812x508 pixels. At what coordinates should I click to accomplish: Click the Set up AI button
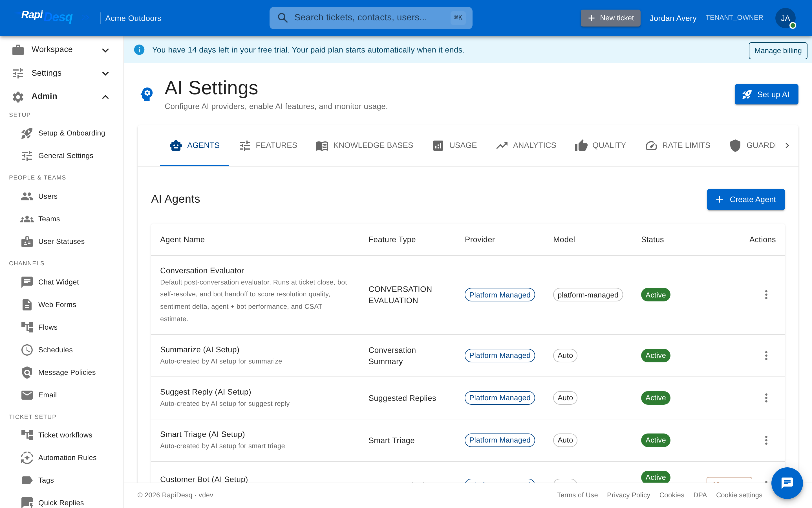coord(766,95)
